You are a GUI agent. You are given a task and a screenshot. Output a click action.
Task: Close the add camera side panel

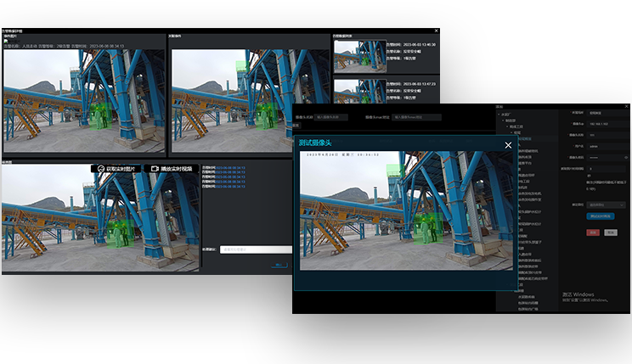[626, 106]
